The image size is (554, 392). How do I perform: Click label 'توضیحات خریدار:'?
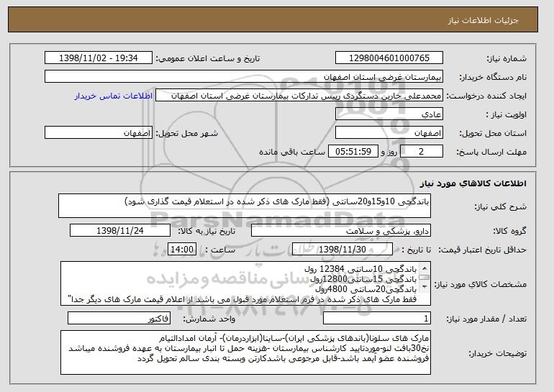497,353
